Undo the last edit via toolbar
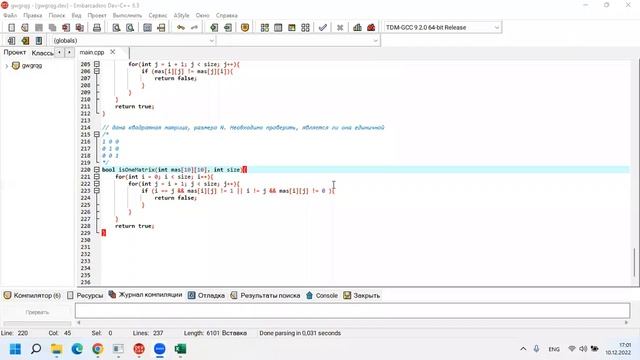Viewport: 640px width, 360px height. click(180, 27)
